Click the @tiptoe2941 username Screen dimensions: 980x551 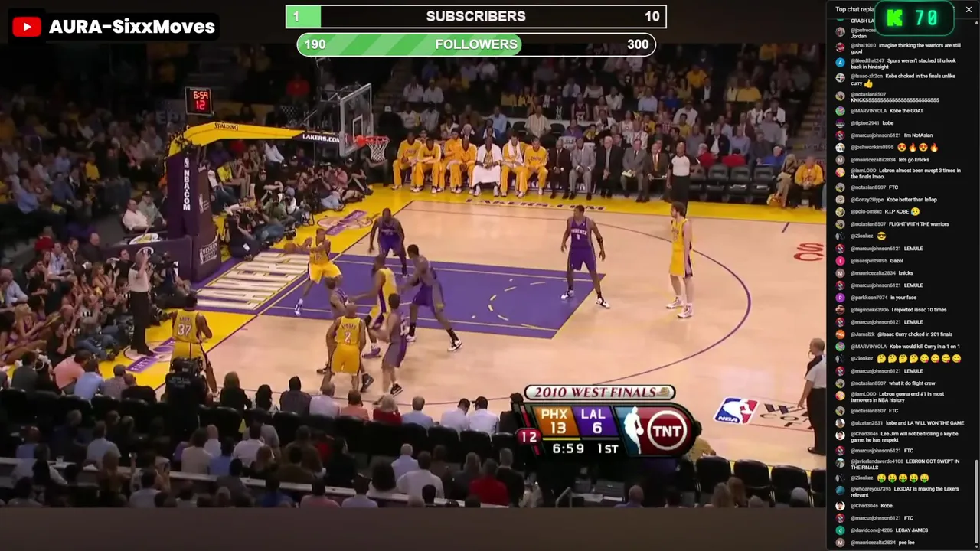click(x=865, y=123)
